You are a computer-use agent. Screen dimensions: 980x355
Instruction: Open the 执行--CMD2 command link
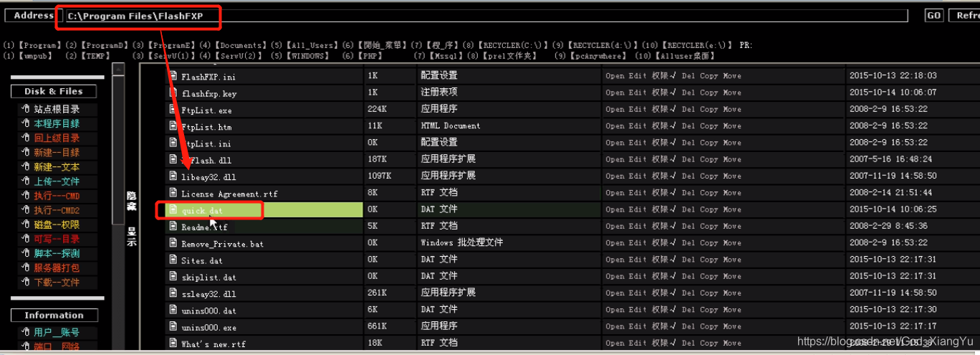pyautogui.click(x=57, y=210)
